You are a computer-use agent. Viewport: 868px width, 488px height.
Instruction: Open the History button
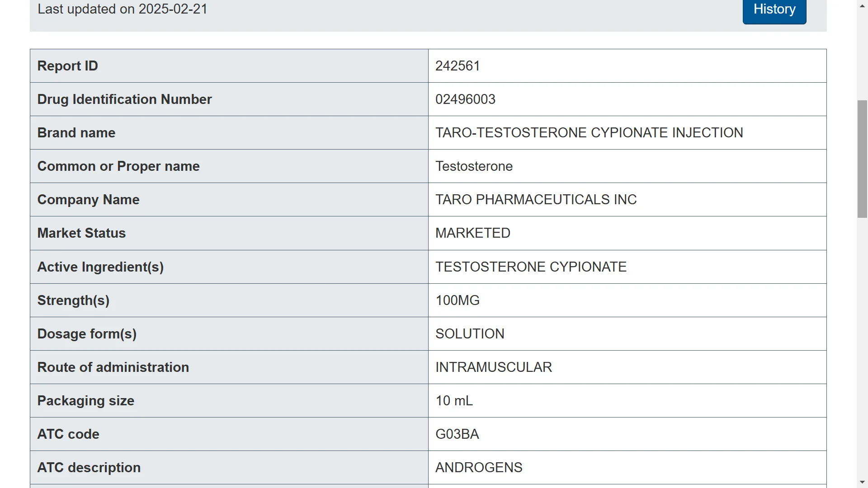pyautogui.click(x=774, y=9)
